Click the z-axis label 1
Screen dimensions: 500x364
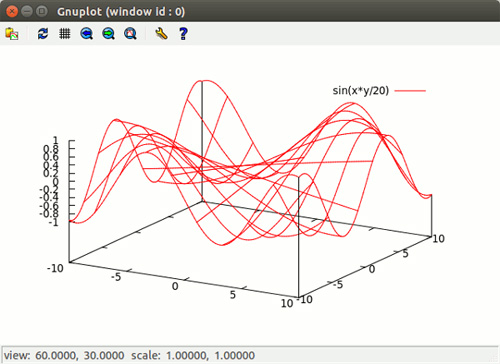point(56,140)
